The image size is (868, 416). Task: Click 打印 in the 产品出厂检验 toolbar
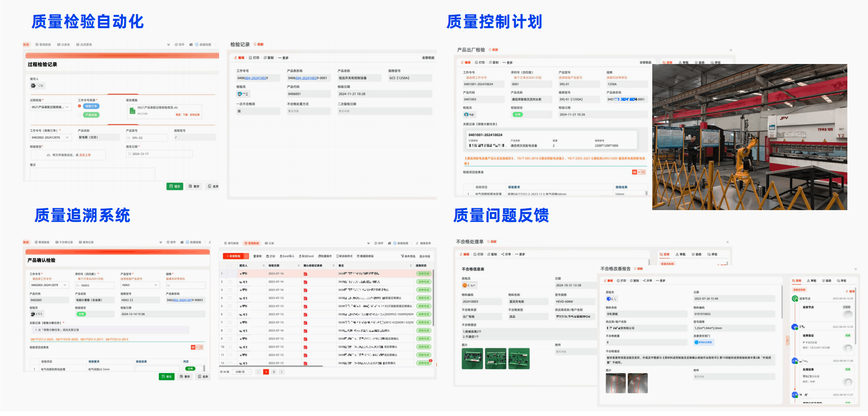[x=480, y=62]
